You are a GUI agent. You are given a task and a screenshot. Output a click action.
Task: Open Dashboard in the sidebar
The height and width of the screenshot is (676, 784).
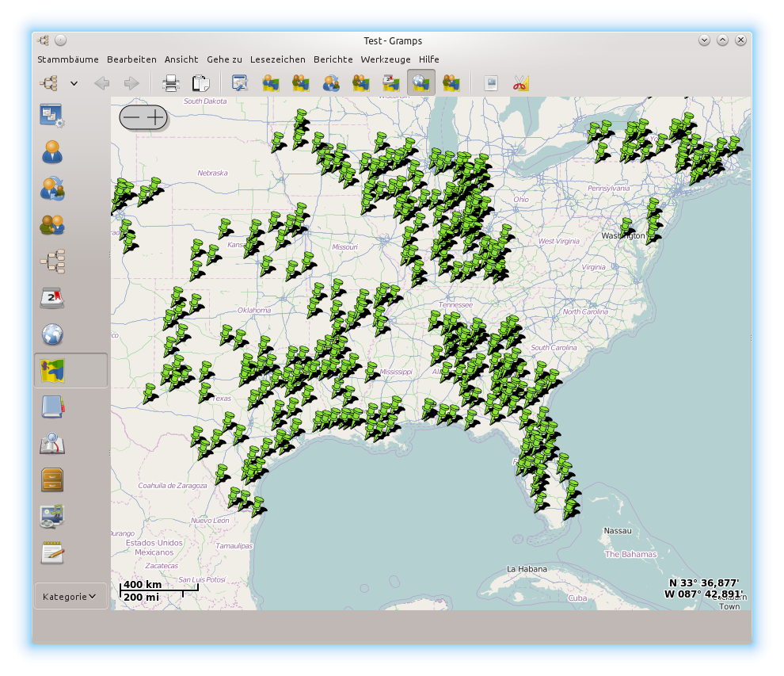click(x=51, y=116)
